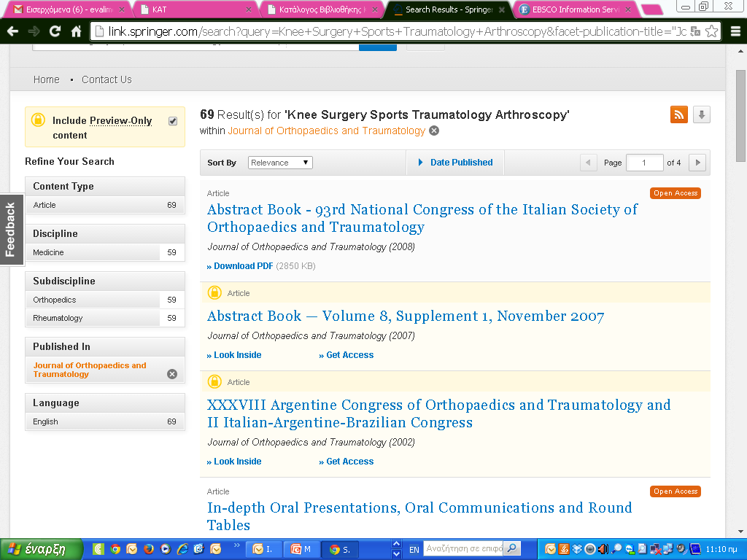The image size is (747, 560).
Task: Open the Sort By Relevance dropdown
Action: 280,163
